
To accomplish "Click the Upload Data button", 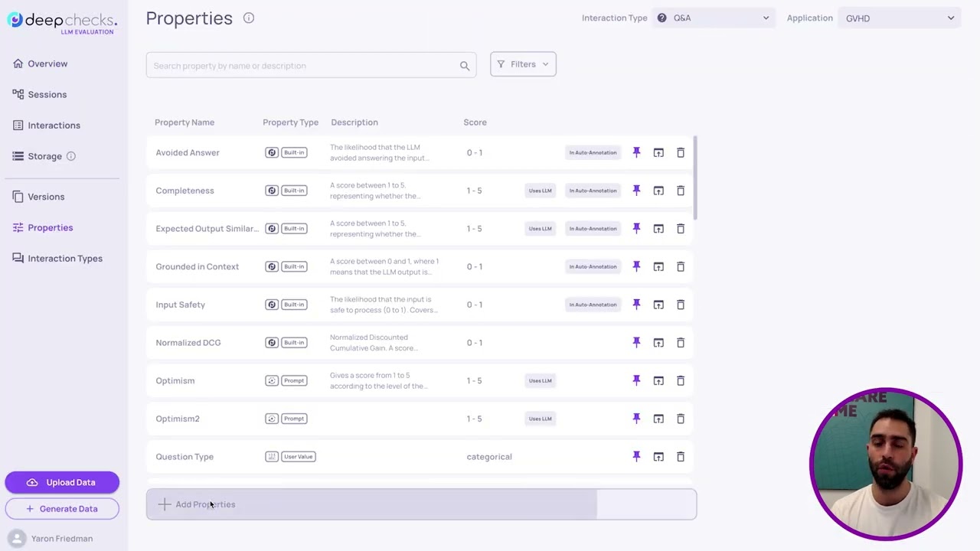I will pos(62,482).
